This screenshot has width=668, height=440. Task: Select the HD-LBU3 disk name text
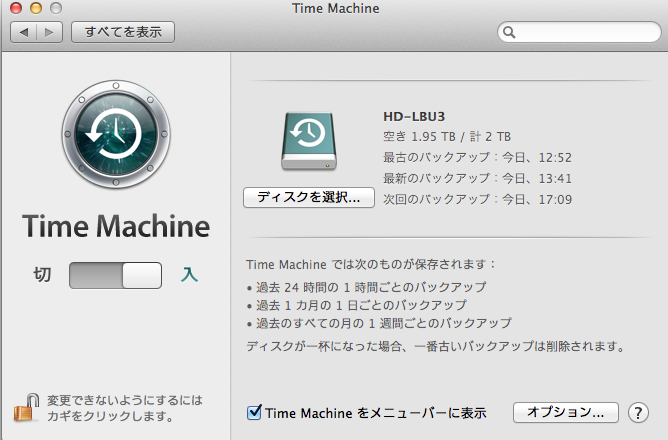pyautogui.click(x=414, y=116)
